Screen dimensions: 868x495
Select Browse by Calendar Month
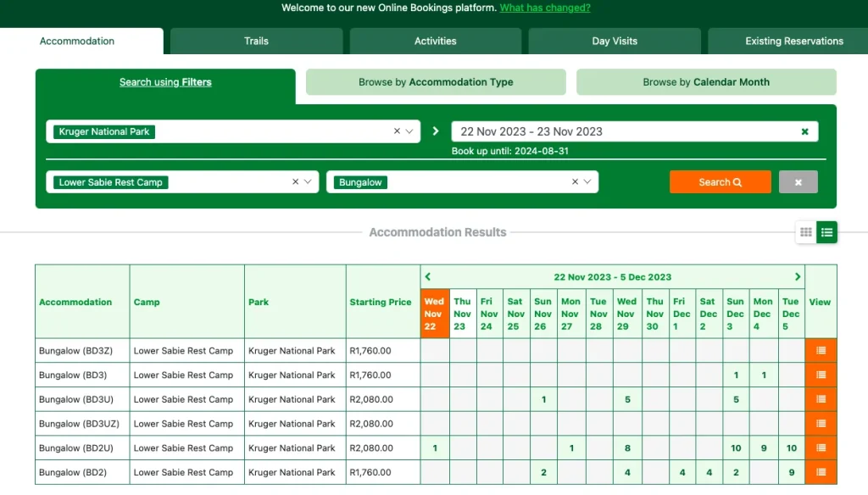706,82
